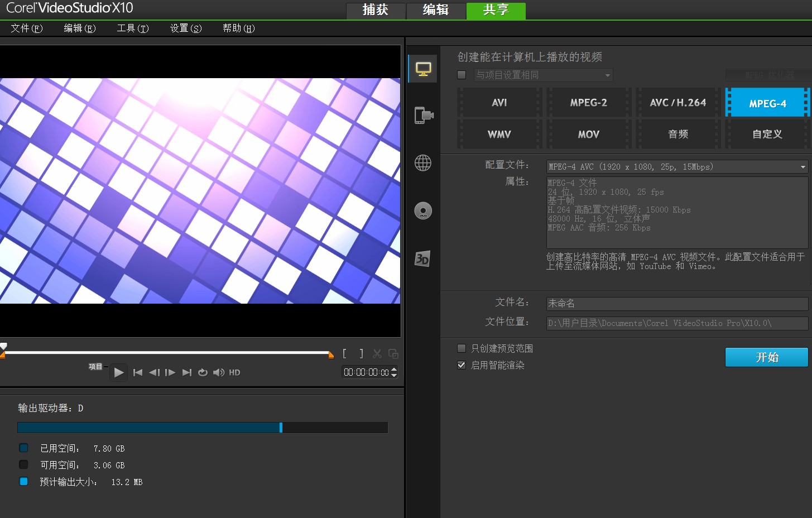Viewport: 812px width, 518px height.
Task: Click the enlarge preview window icon
Action: pyautogui.click(x=393, y=353)
